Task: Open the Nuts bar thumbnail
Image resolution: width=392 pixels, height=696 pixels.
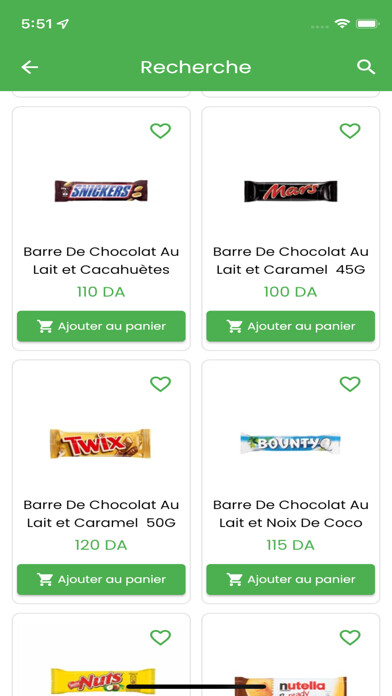Action: 103,681
